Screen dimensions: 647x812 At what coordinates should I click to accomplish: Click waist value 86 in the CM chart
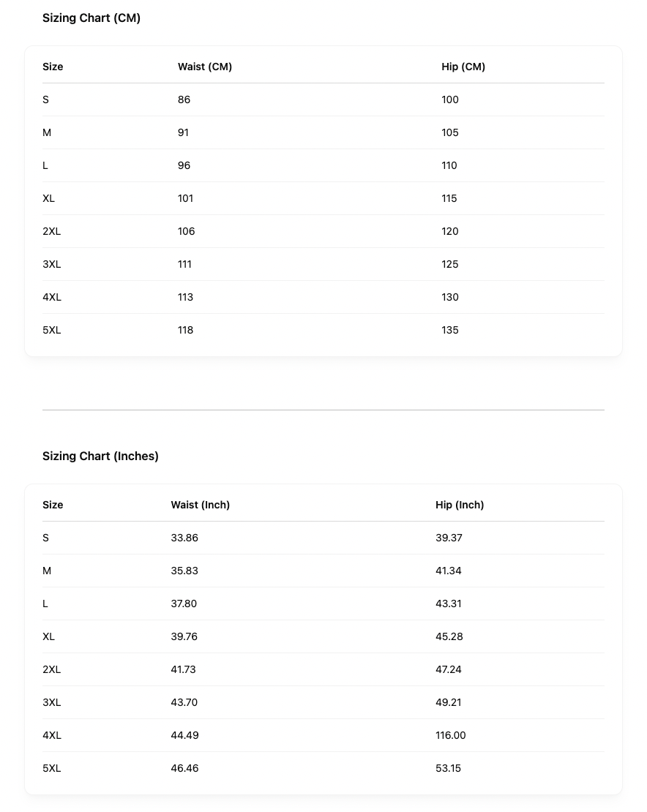[x=184, y=99]
